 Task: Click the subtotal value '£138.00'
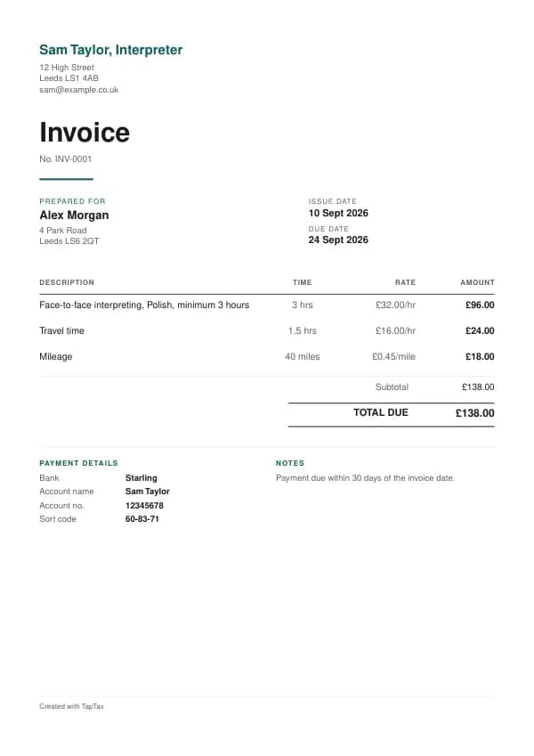coord(478,387)
